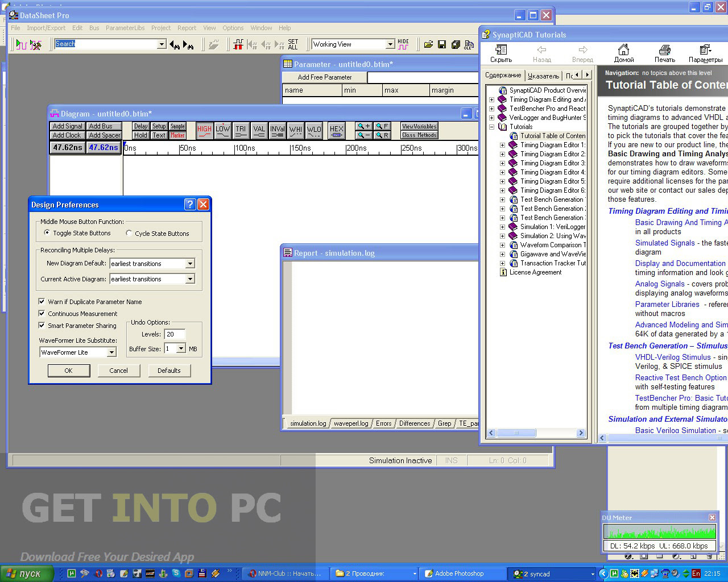The width and height of the screenshot is (728, 582).
Task: Click the Печать print icon in Tutorials
Action: point(664,53)
